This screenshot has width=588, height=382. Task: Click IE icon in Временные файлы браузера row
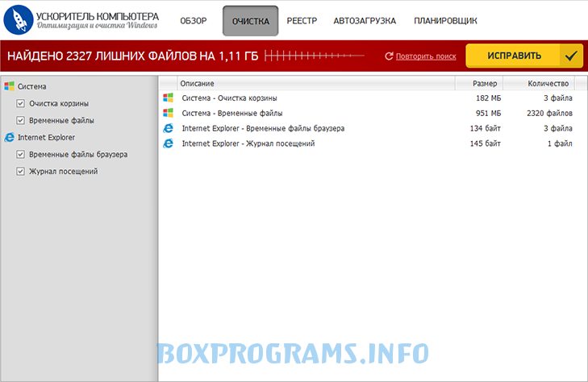tap(168, 128)
